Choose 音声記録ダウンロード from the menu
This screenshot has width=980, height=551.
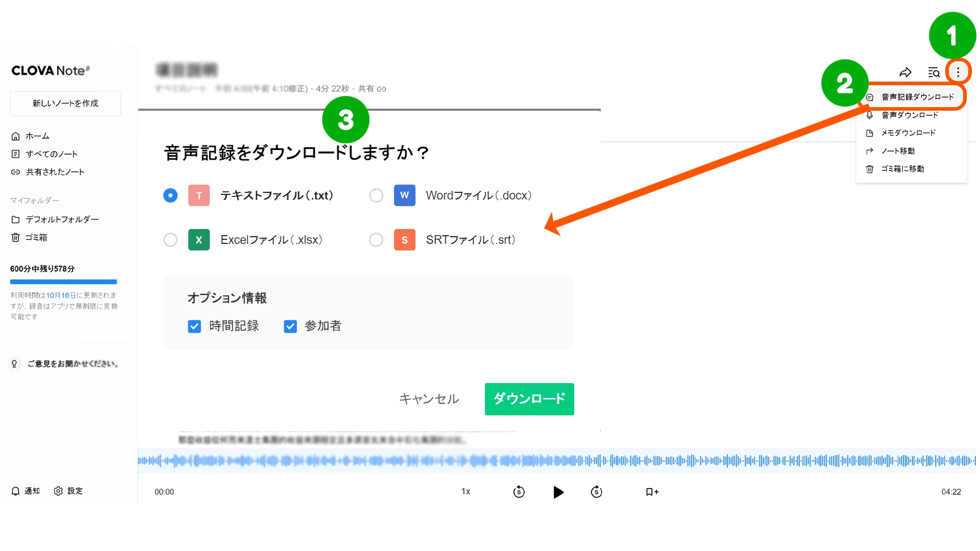click(912, 97)
